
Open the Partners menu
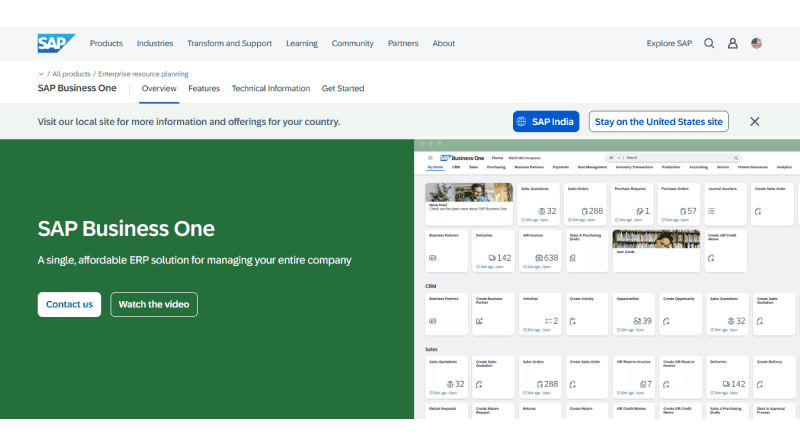[403, 43]
